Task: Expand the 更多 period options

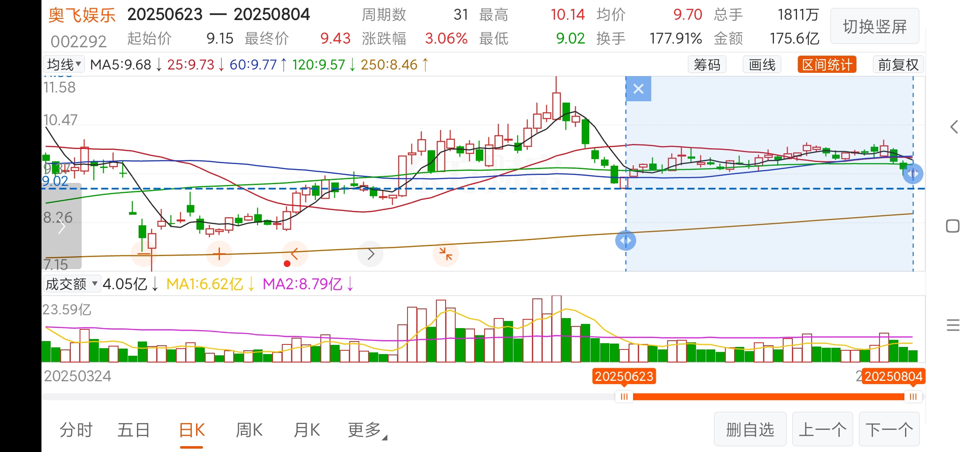Action: pos(367,430)
